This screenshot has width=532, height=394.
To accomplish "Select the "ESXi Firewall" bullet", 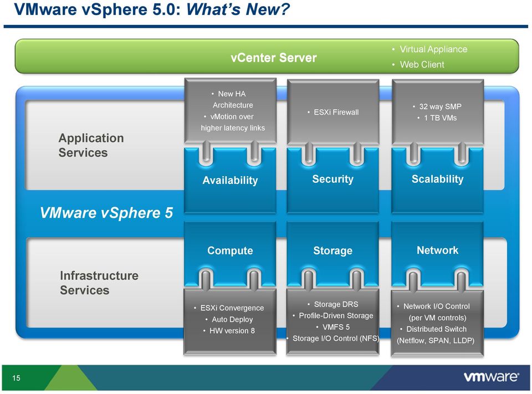I will click(336, 112).
